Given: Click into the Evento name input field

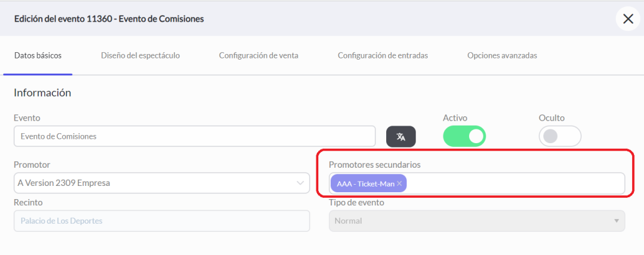Looking at the screenshot, I should (x=195, y=136).
